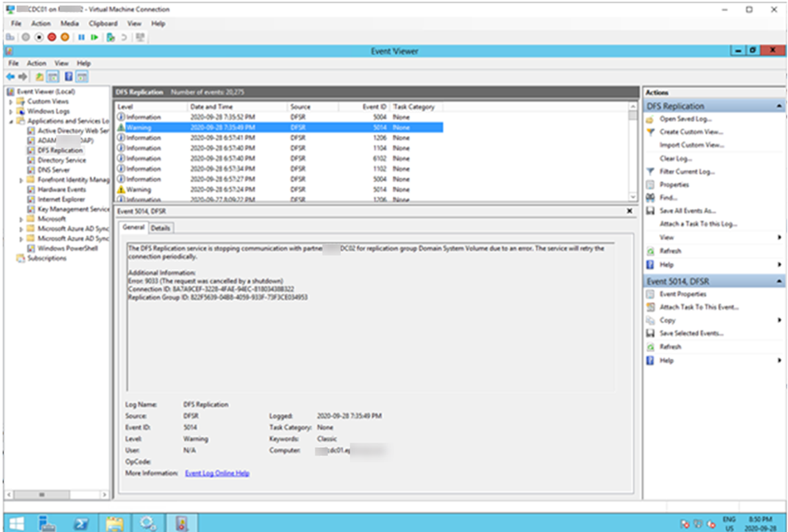Open the Windows Start button

click(16, 523)
